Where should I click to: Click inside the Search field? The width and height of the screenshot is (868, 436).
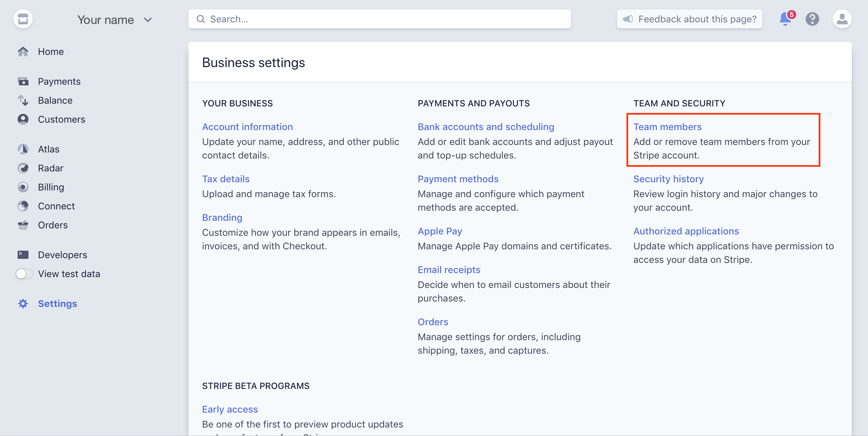point(380,19)
